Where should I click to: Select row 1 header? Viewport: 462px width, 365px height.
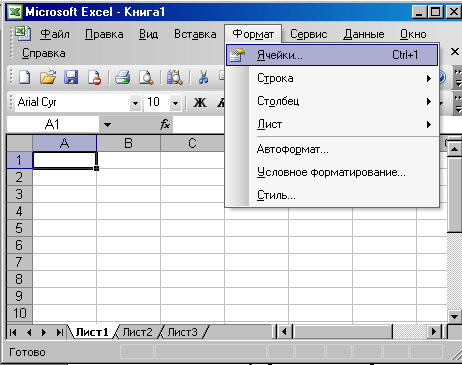tap(19, 160)
